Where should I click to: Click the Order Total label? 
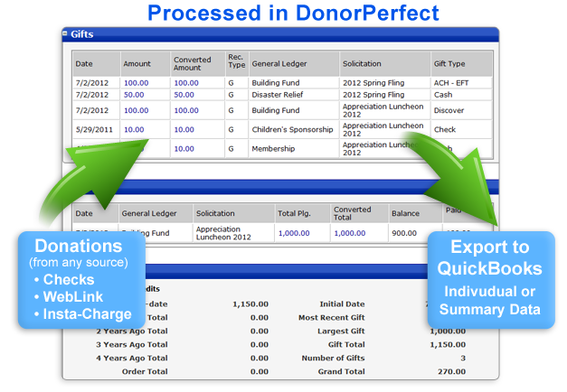145,371
